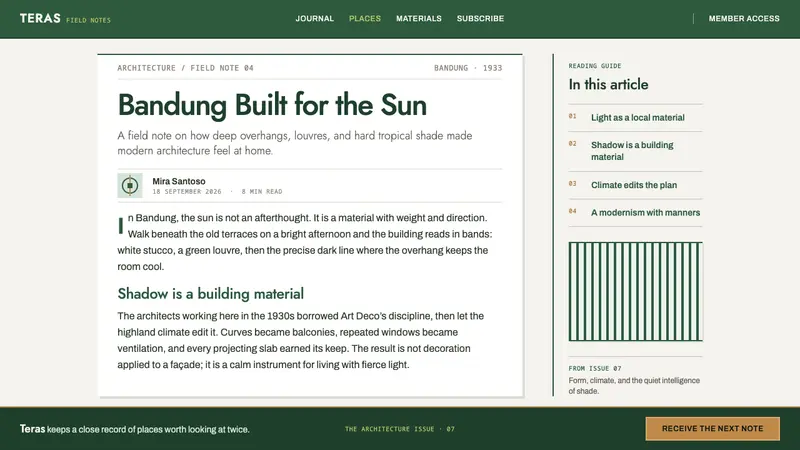
Task: Click the From Issue 07 label
Action: coord(595,368)
